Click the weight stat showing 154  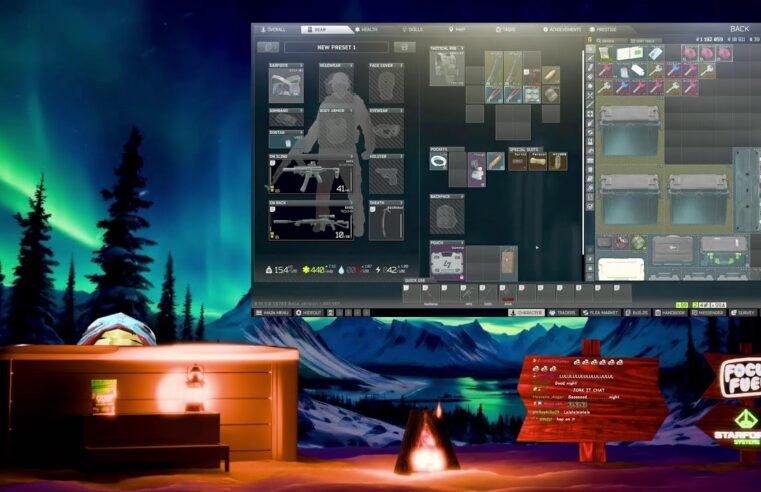coord(281,269)
